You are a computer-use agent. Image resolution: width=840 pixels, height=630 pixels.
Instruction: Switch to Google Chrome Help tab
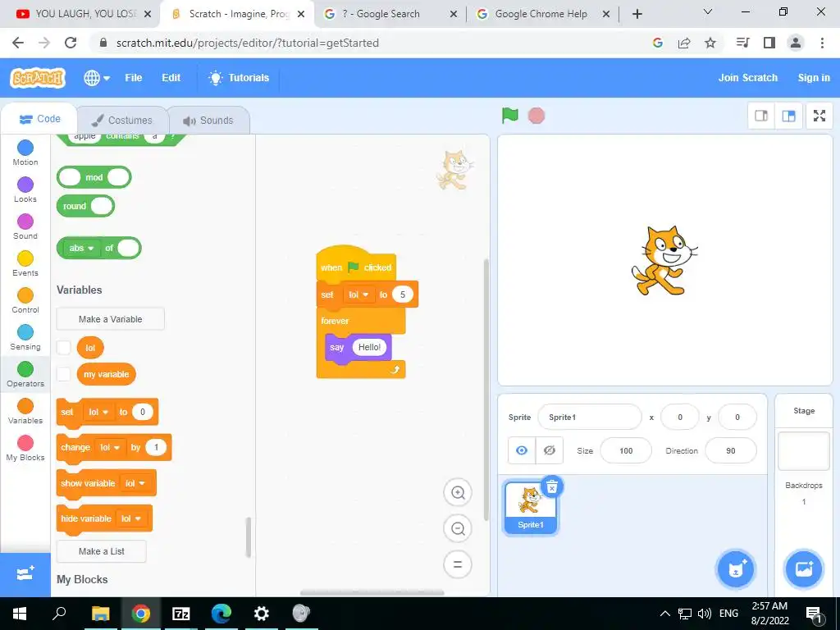[541, 14]
